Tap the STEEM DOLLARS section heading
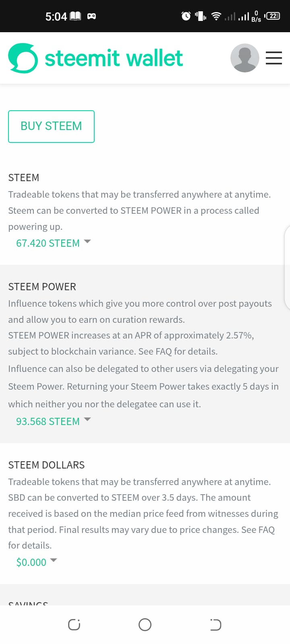Image resolution: width=290 pixels, height=644 pixels. [x=46, y=465]
